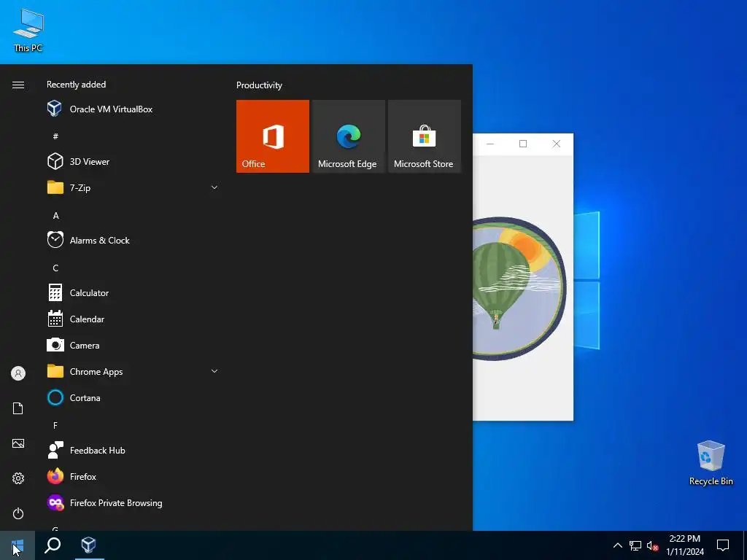Screen dimensions: 747x560
Task: Expand the Start menu hamburger button
Action: tap(18, 85)
